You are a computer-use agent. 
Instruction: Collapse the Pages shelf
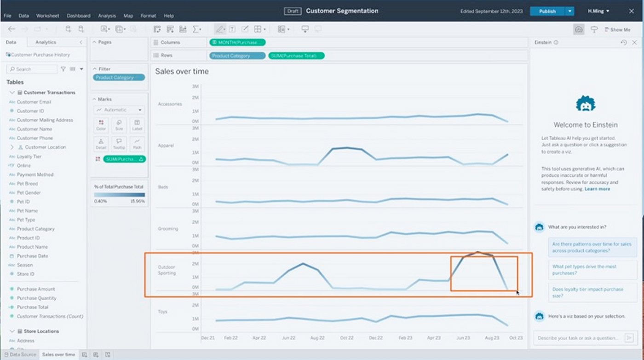click(95, 42)
